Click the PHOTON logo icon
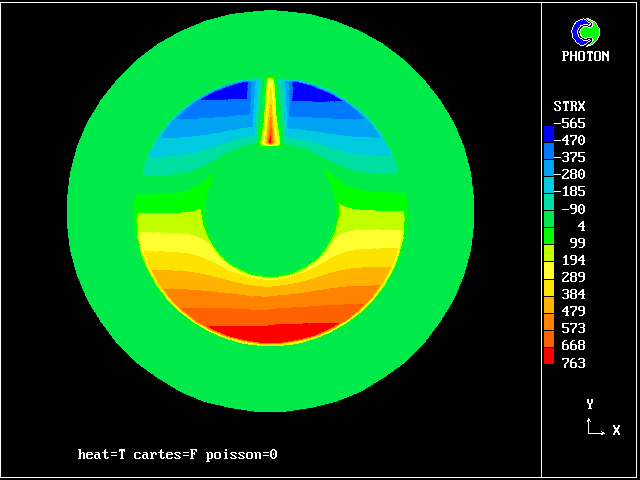This screenshot has height=480, width=640. (585, 32)
